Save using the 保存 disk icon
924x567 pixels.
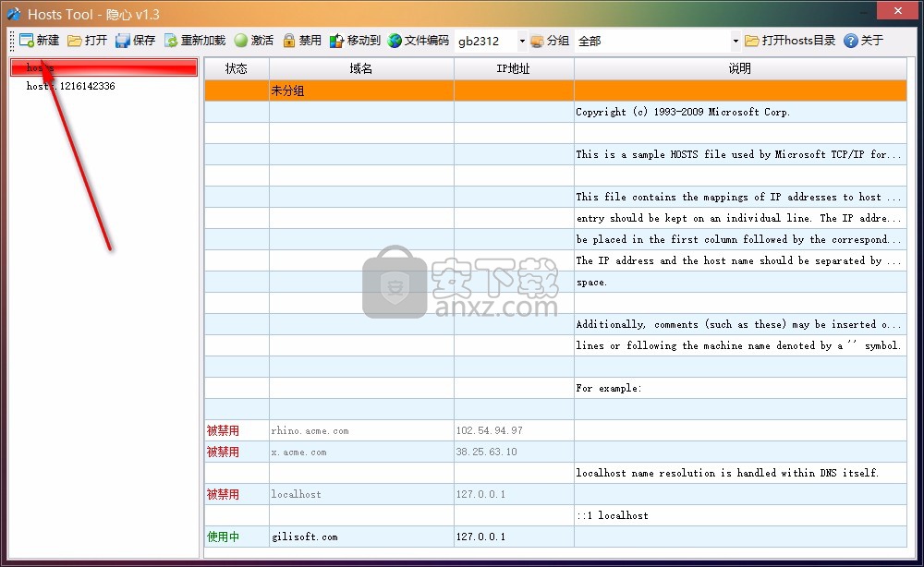pyautogui.click(x=123, y=41)
